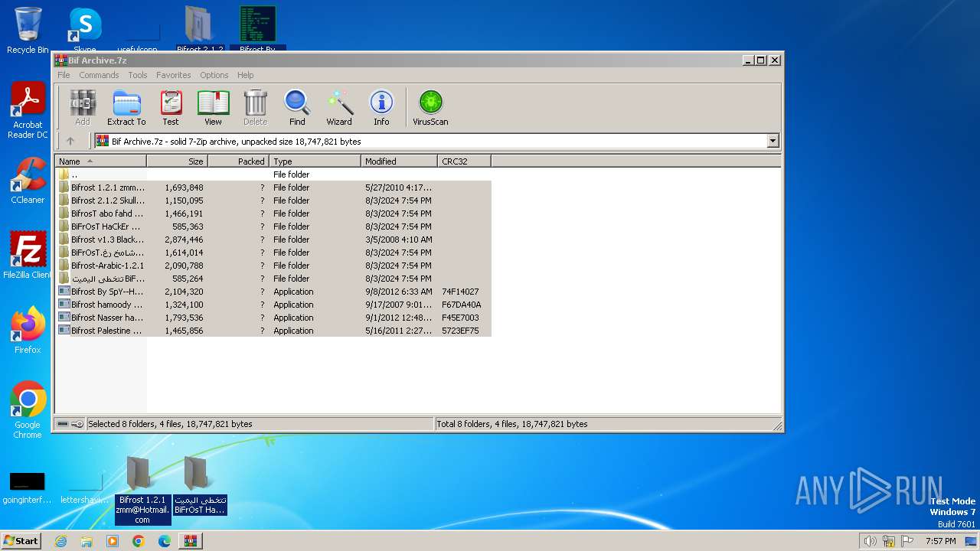Click the Info toolbar icon
This screenshot has width=980, height=551.
coord(381,107)
